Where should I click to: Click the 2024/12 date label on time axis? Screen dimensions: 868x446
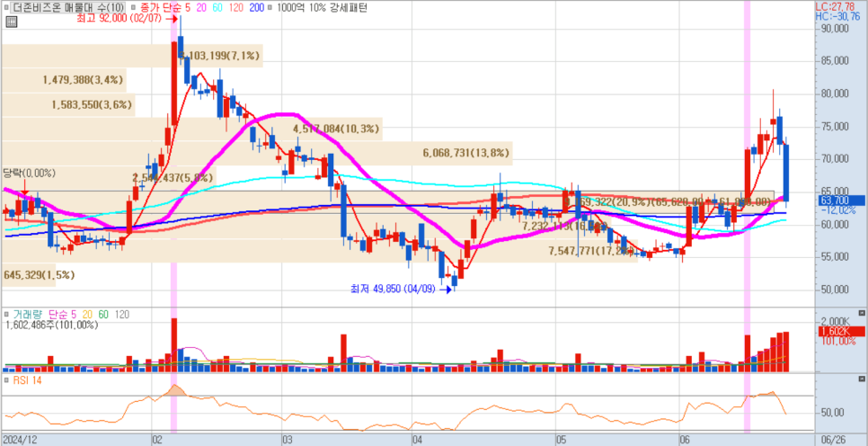(x=21, y=440)
